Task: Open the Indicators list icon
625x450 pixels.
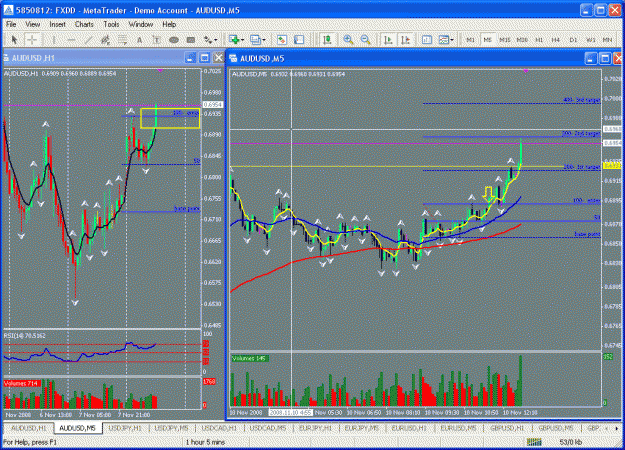Action: click(x=427, y=39)
